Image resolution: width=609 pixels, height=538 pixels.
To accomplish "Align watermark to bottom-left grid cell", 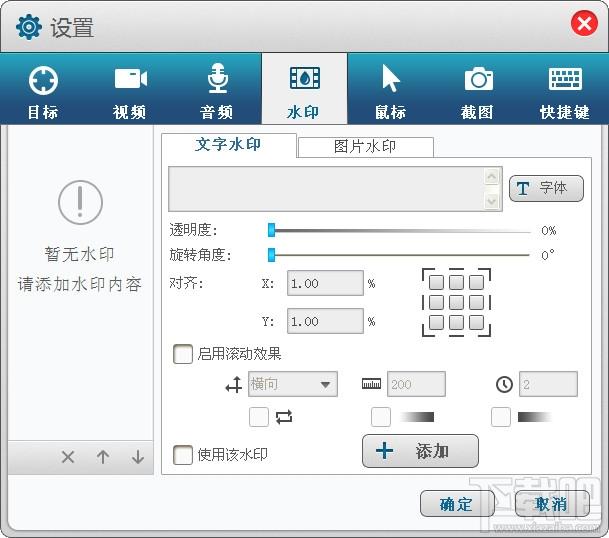I will [x=436, y=322].
